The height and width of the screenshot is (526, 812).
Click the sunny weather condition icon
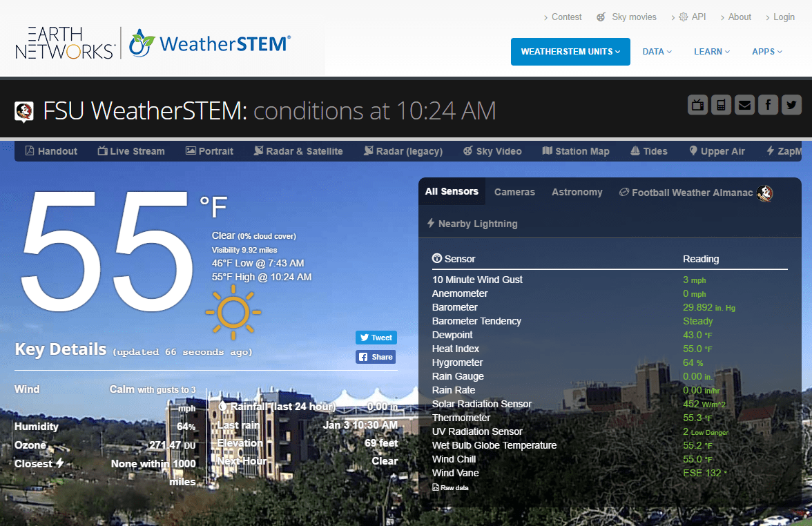[x=233, y=312]
